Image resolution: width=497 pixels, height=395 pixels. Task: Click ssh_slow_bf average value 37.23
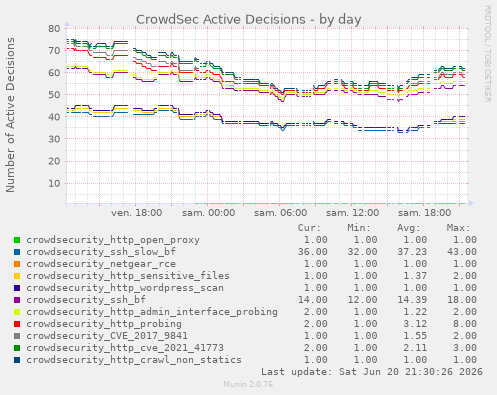(x=412, y=252)
